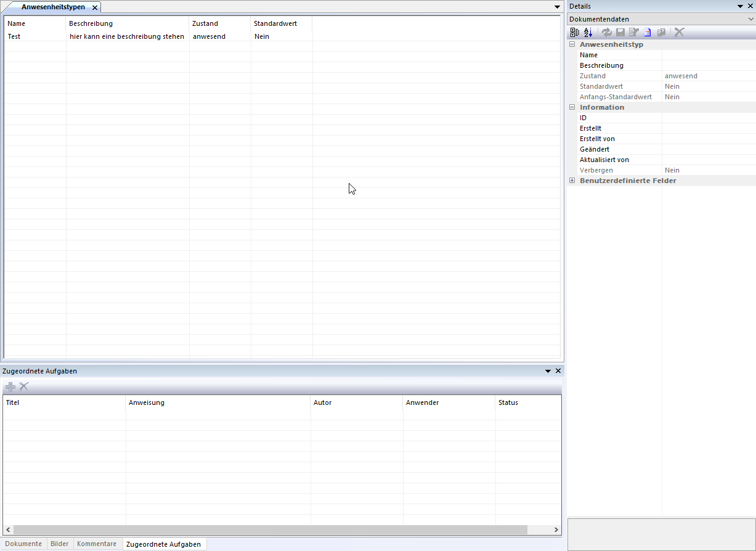Switch to categorized view in Details toolbar
Image resolution: width=756 pixels, height=551 pixels.
[575, 32]
